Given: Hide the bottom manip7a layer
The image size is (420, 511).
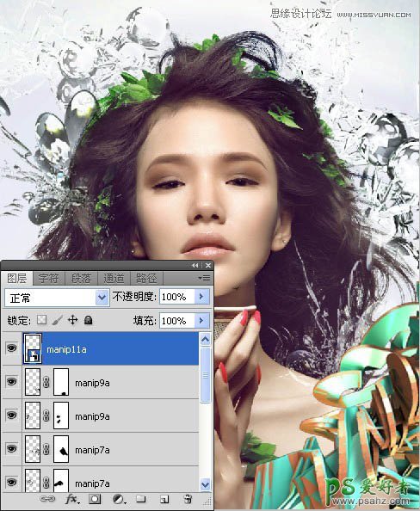Looking at the screenshot, I should pyautogui.click(x=11, y=482).
